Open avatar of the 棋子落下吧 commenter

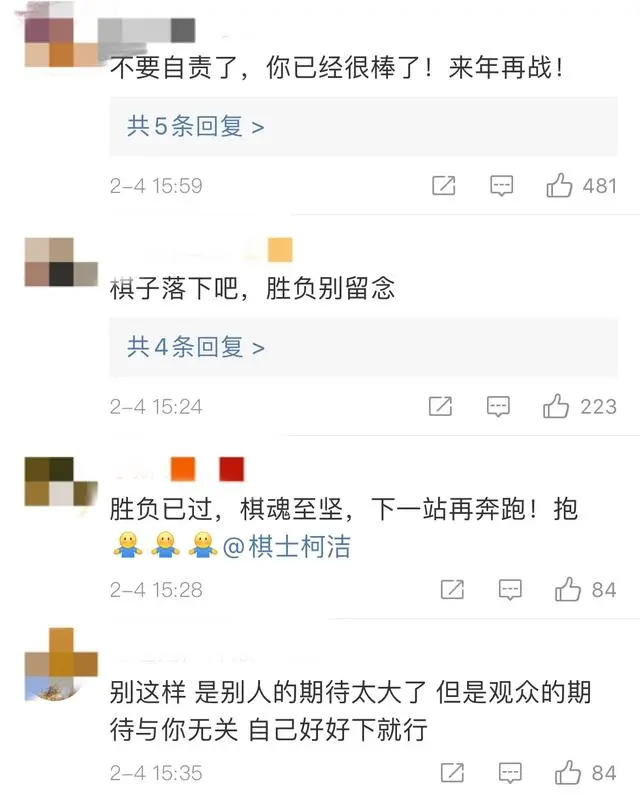(x=61, y=262)
